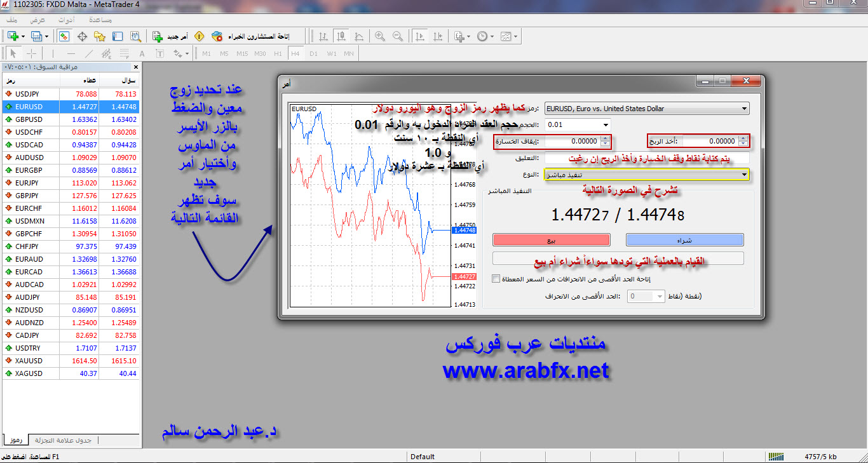Select the USDJPY row in Market Watch
Screen dimensions: 868x463
click(x=71, y=94)
